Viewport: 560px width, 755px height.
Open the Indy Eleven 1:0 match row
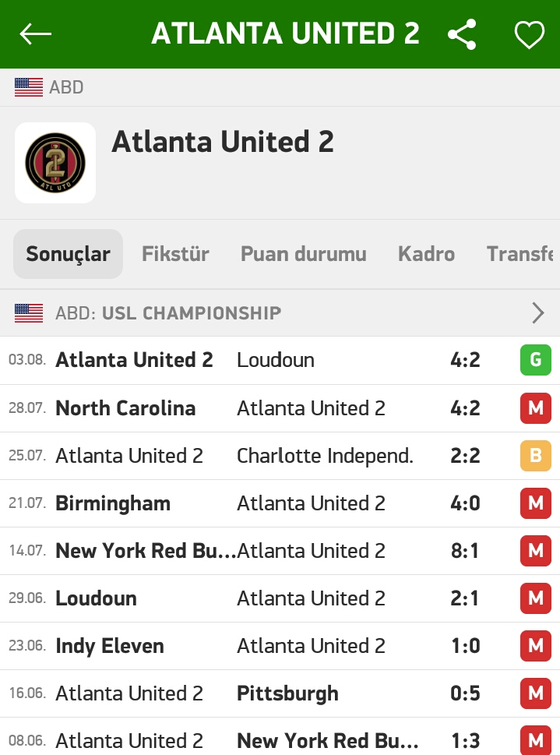click(280, 646)
